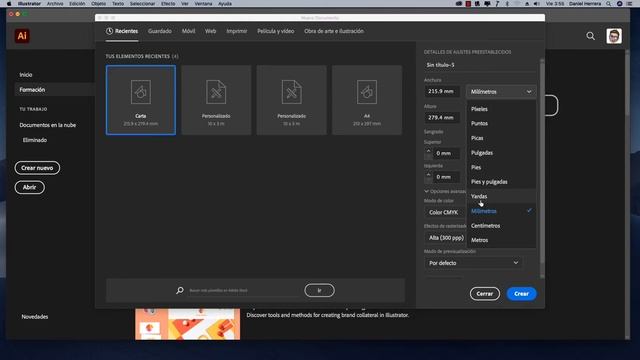
Task: Switch to the Recientes tab
Action: (x=122, y=31)
